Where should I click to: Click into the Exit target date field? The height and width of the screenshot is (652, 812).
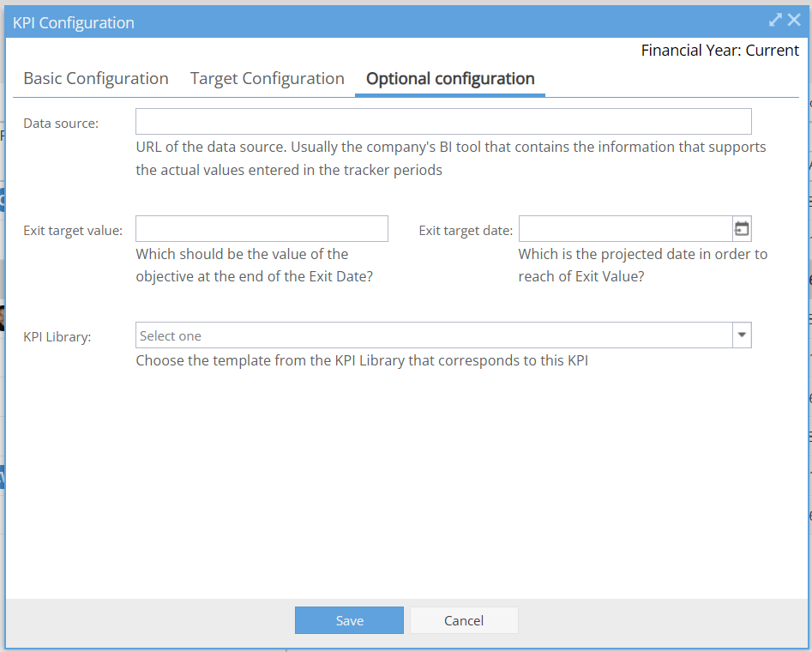click(626, 228)
